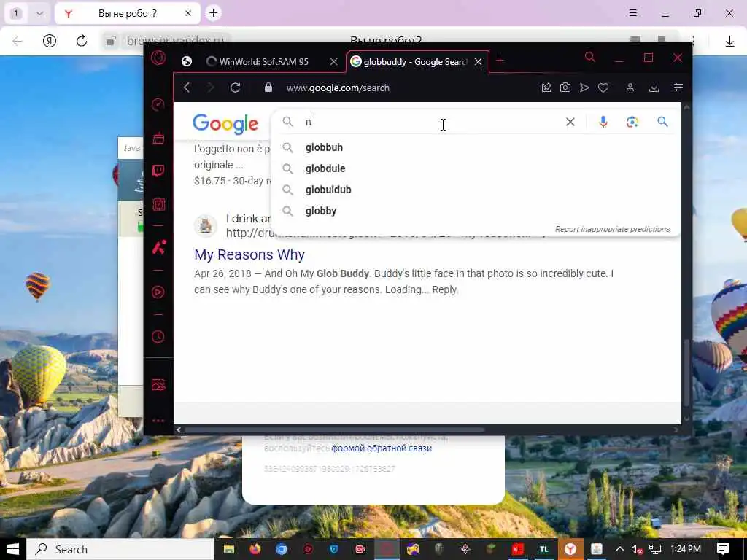This screenshot has width=747, height=560.
Task: Reload page in the Yandex Browser window
Action: (82, 41)
